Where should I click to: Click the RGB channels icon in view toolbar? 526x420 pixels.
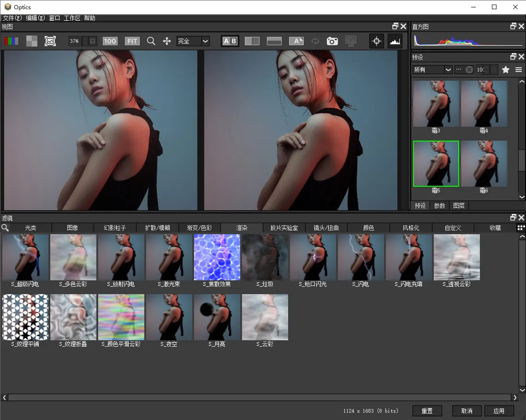[x=12, y=41]
